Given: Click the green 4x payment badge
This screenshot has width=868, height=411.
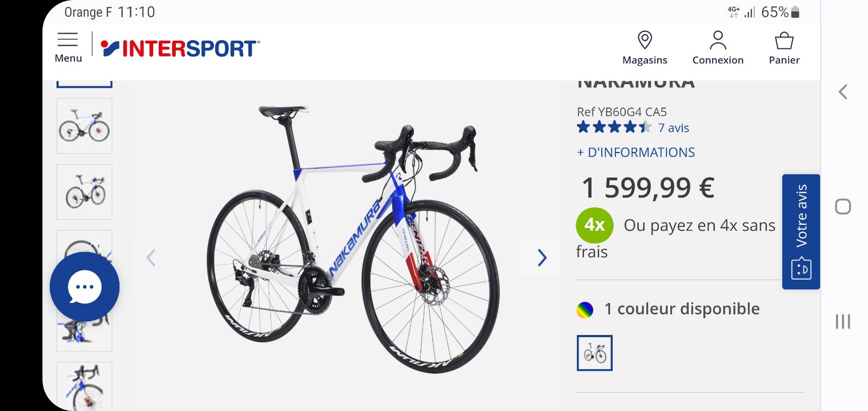Looking at the screenshot, I should click(x=595, y=225).
